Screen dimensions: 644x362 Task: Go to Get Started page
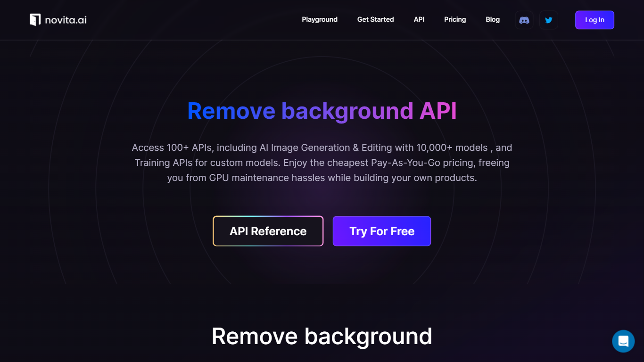coord(375,19)
